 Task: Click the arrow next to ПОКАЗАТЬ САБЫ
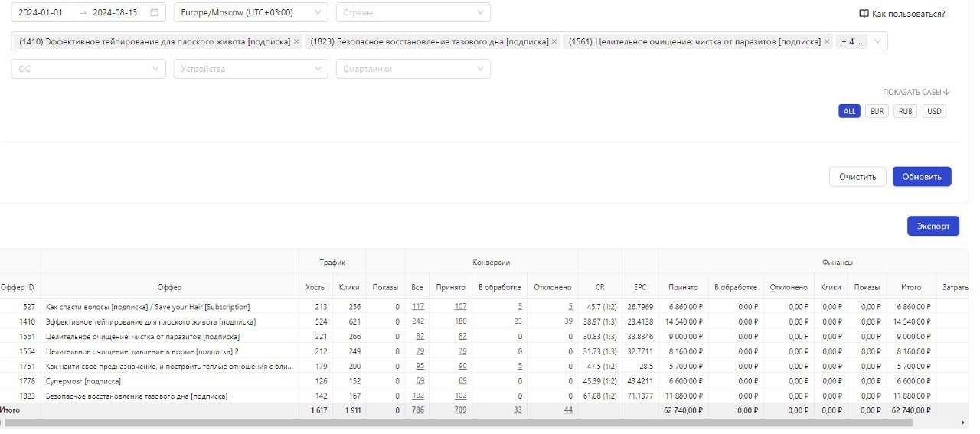point(947,92)
